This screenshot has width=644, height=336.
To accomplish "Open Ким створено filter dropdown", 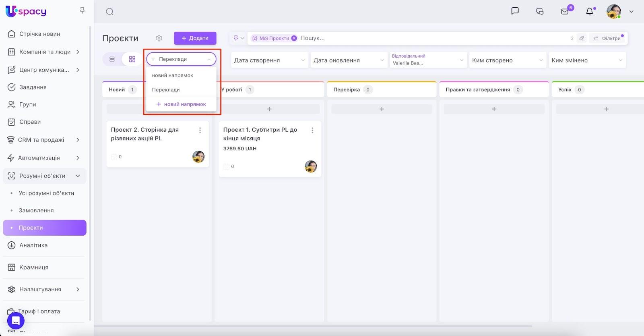I will point(508,60).
